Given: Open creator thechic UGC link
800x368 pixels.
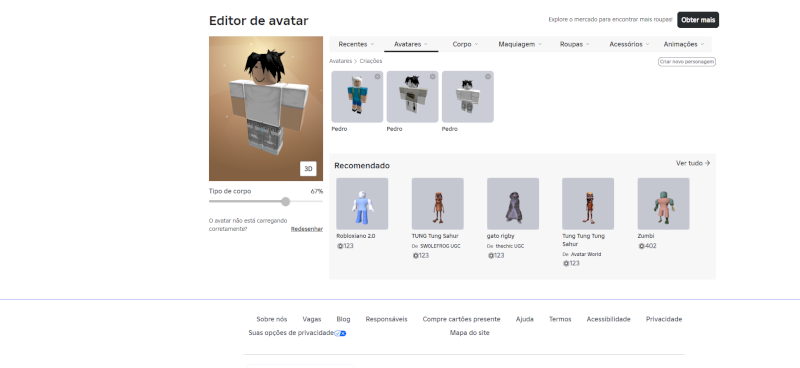Looking at the screenshot, I should point(510,246).
